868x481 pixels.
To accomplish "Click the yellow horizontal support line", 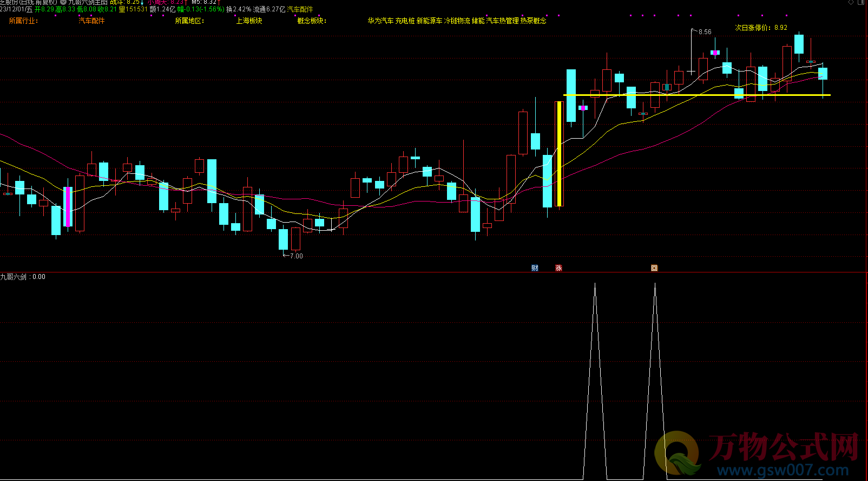I will pos(696,95).
